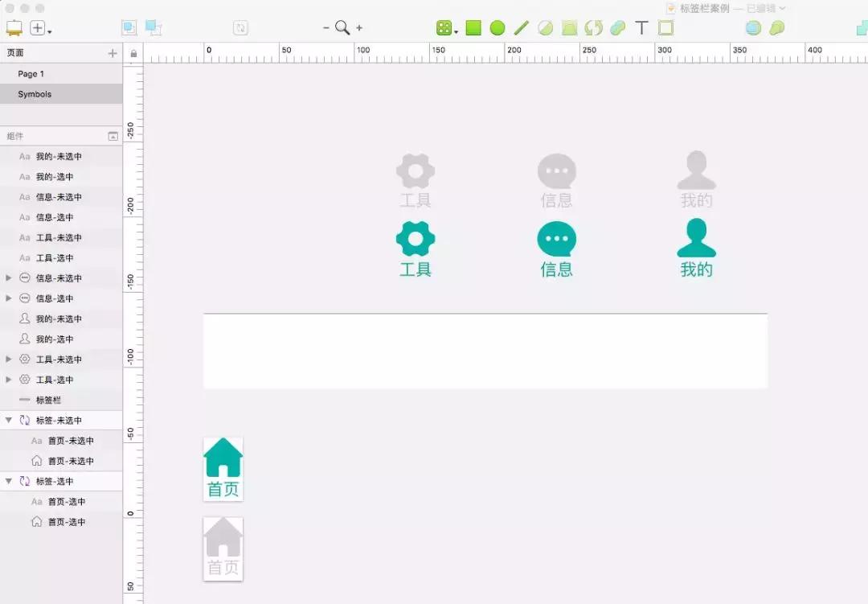Expand the 工具-选中 group layer
The width and height of the screenshot is (868, 604).
pos(9,380)
